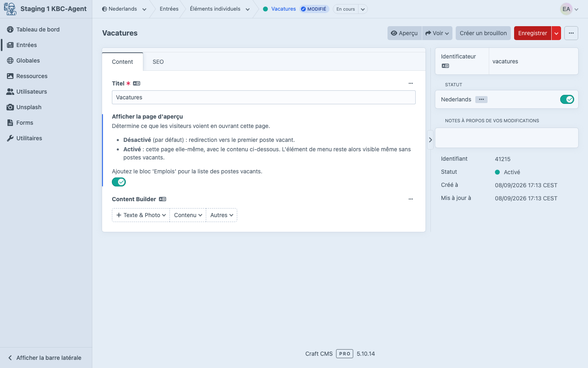Viewport: 588px width, 368px height.
Task: Click the MODIFIÉ status badge
Action: (314, 9)
